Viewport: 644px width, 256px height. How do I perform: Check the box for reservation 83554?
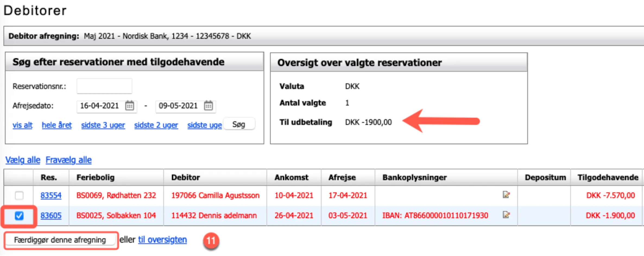[x=19, y=195]
